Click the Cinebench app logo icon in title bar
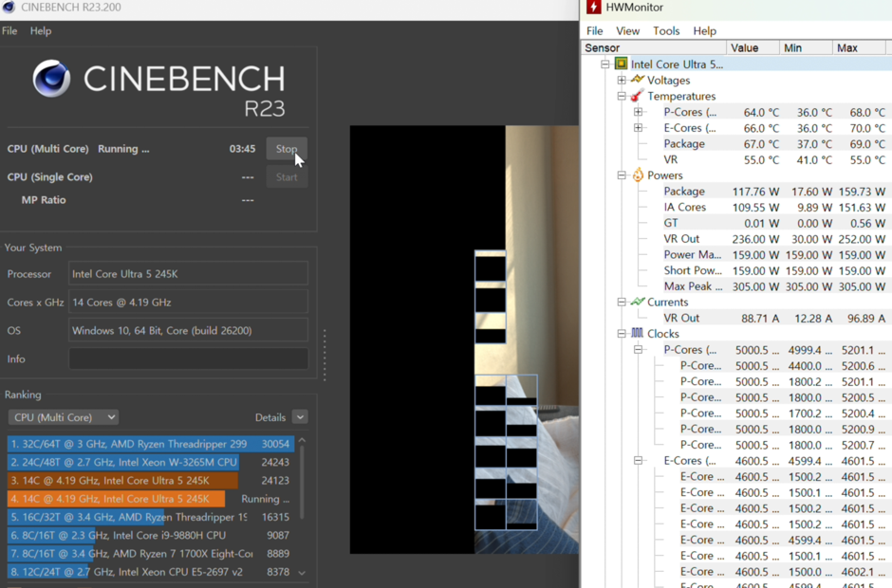 tap(8, 7)
